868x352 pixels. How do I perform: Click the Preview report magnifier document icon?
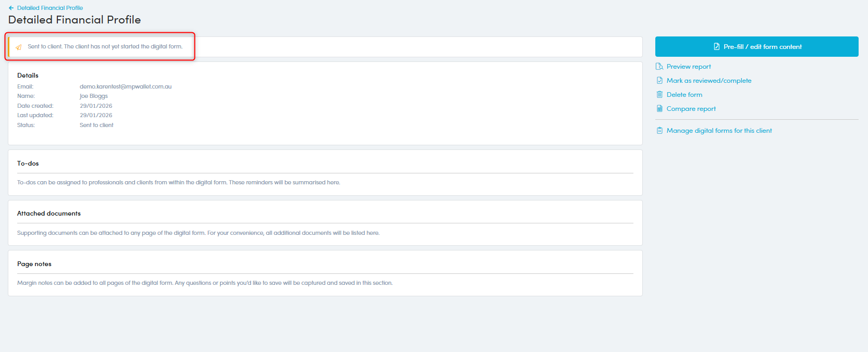659,67
